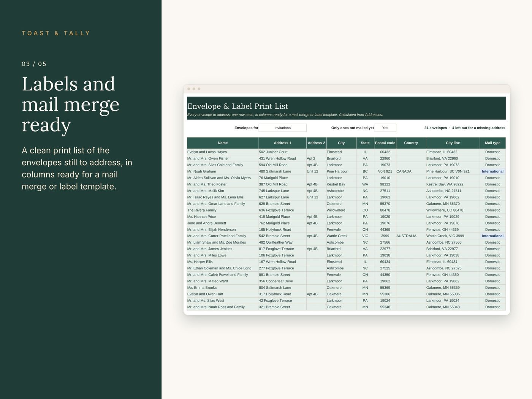
Task: Click the name 'Mr. and Mrs. Malik Kim'
Action: point(206,191)
